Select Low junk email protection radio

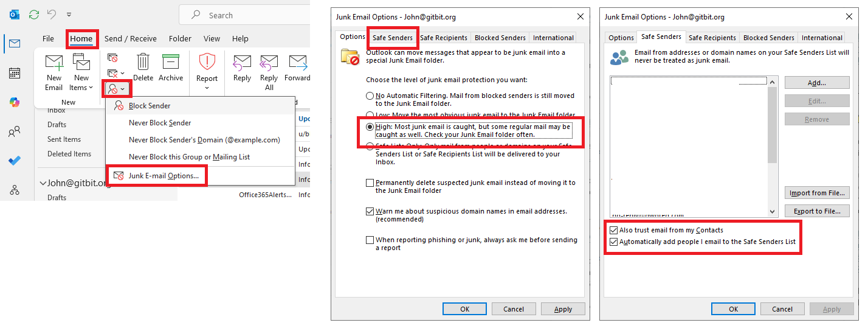[370, 115]
